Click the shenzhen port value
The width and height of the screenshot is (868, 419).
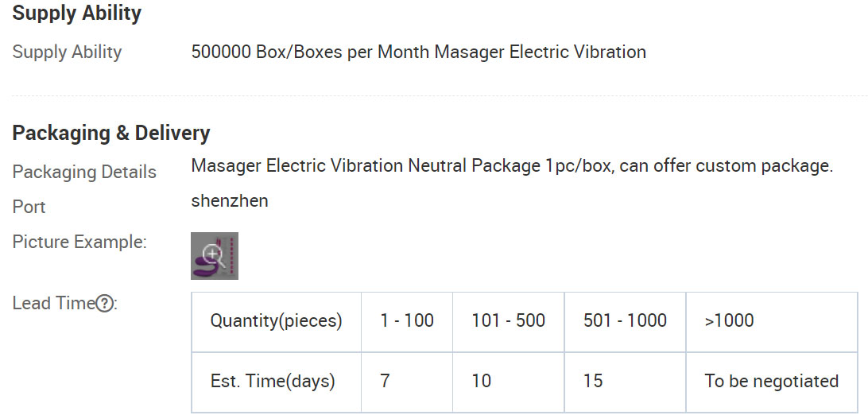pyautogui.click(x=230, y=201)
